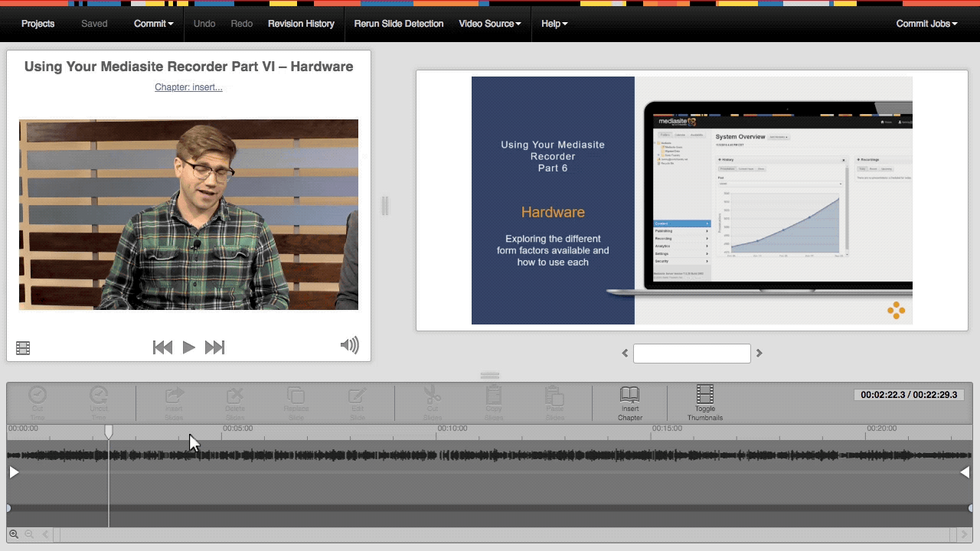This screenshot has width=980, height=551.
Task: Click the Hardware slide preview image
Action: [692, 201]
